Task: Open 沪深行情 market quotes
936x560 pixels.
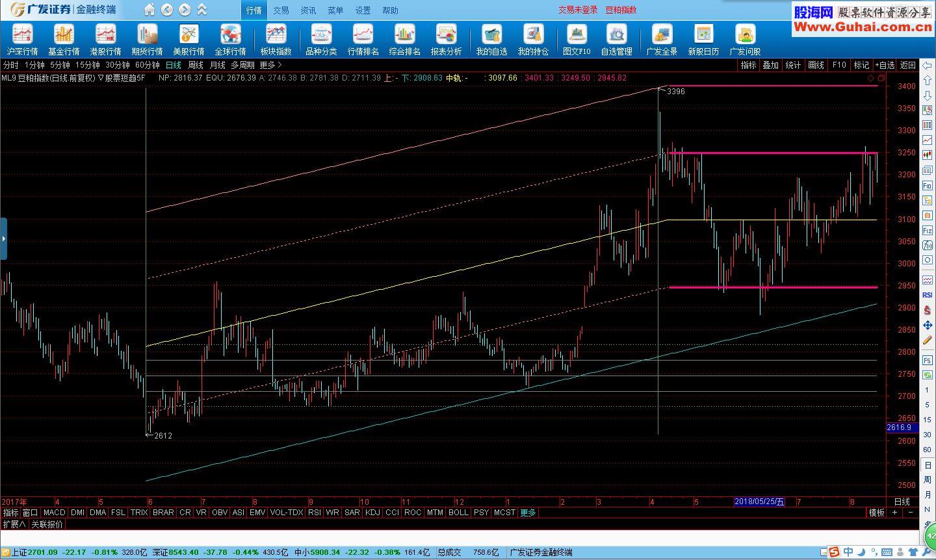Action: point(23,40)
